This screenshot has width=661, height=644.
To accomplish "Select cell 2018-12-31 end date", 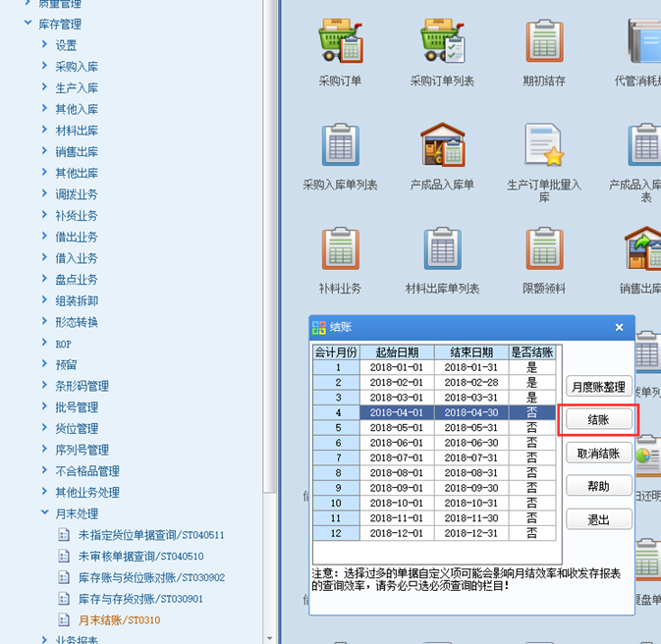I will pyautogui.click(x=471, y=533).
